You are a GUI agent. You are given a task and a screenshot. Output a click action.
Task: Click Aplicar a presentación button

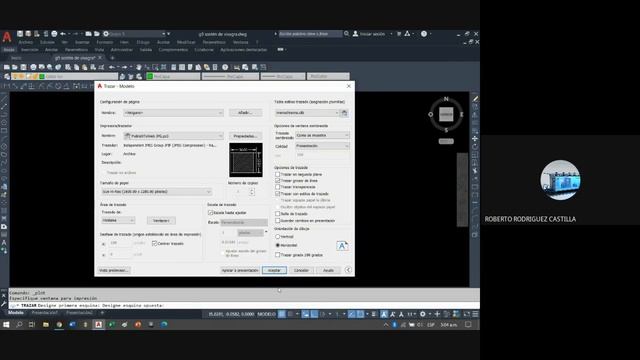tap(240, 270)
